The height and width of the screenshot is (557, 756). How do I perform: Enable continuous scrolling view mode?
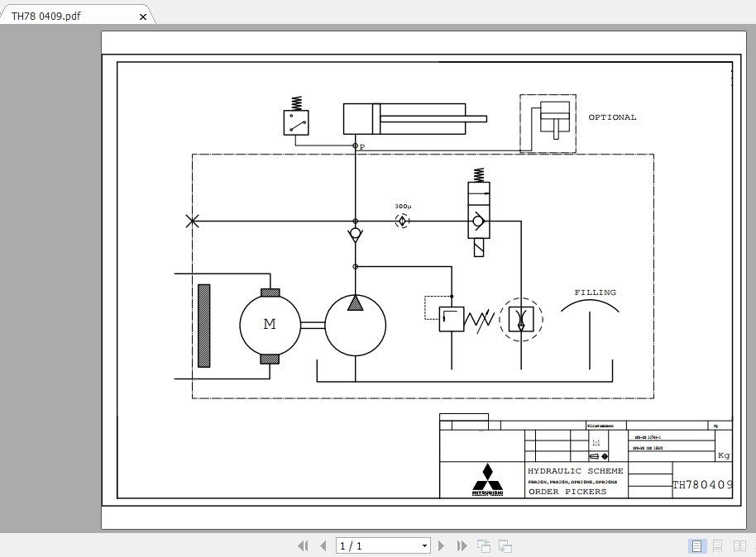716,545
